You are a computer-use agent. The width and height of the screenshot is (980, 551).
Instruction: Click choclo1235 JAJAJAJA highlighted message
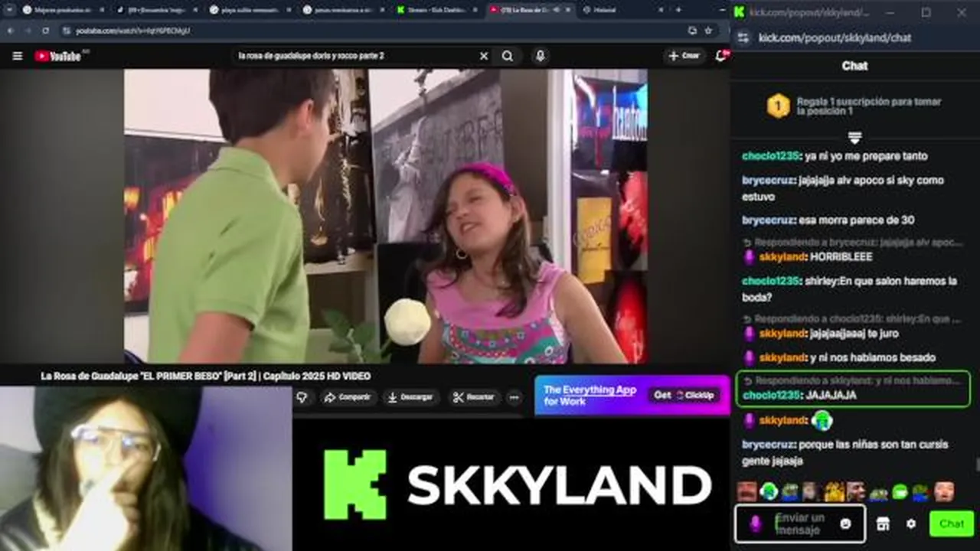(x=852, y=389)
